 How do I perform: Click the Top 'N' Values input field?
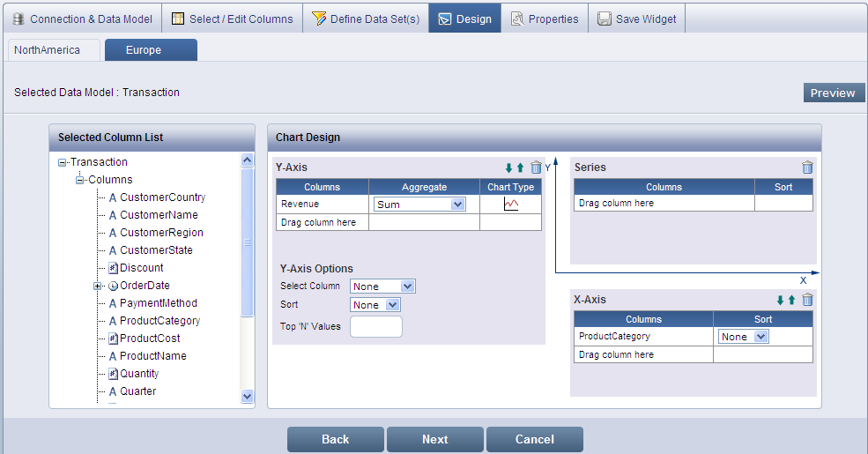point(376,327)
